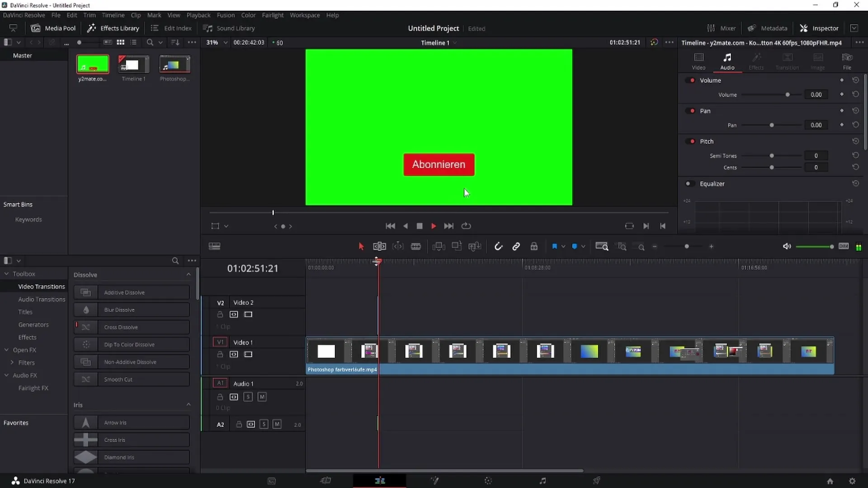Open the Playback menu
The width and height of the screenshot is (868, 488).
pos(198,15)
